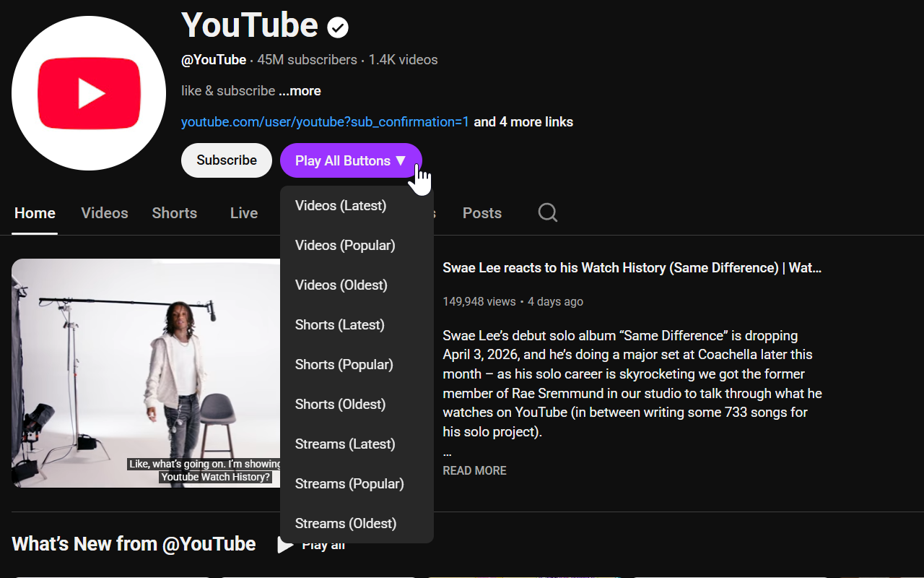Click the YouTube channel name heading

pos(250,25)
